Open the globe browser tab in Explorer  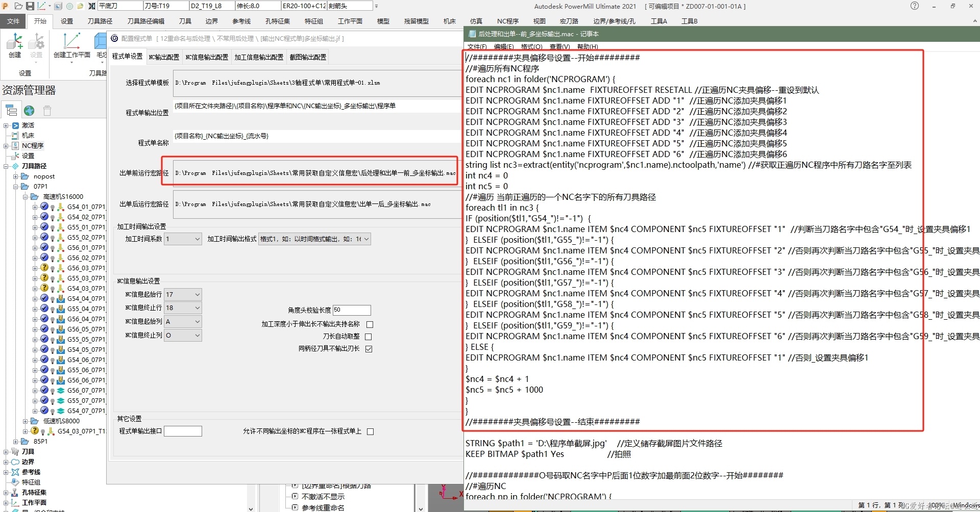tap(29, 111)
